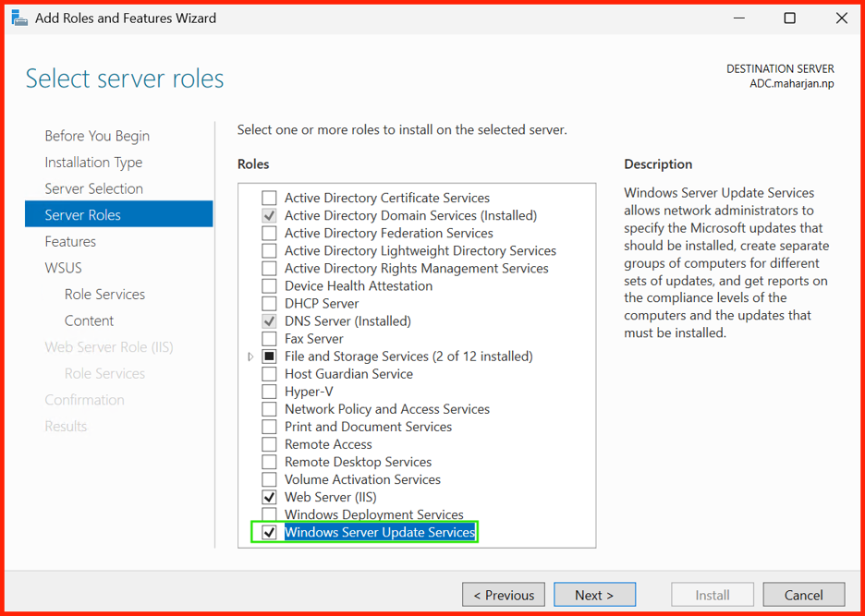Click the Cancel button
The image size is (865, 616).
804,595
